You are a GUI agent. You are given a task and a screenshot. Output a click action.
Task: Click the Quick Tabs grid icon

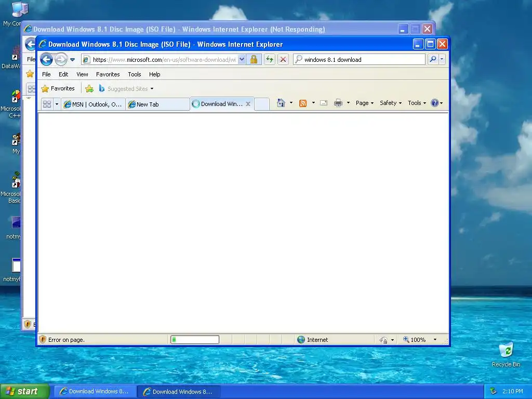(x=47, y=104)
